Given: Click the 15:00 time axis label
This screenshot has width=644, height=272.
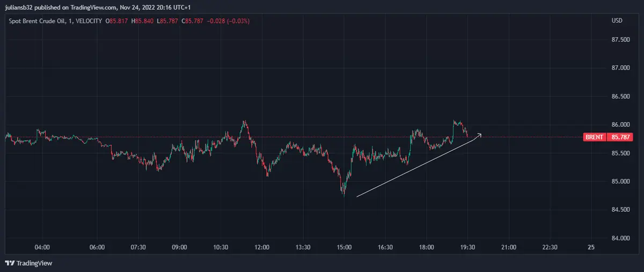Looking at the screenshot, I should coord(344,247).
